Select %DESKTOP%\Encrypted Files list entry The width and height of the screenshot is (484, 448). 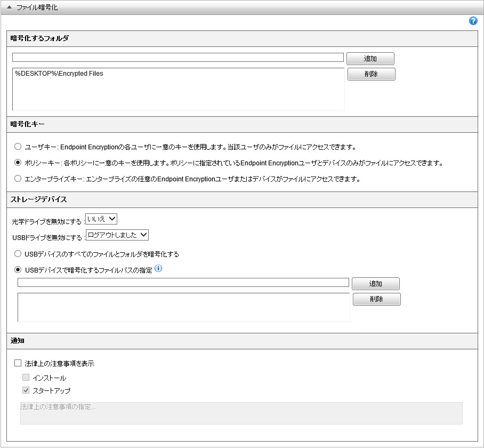(x=59, y=74)
